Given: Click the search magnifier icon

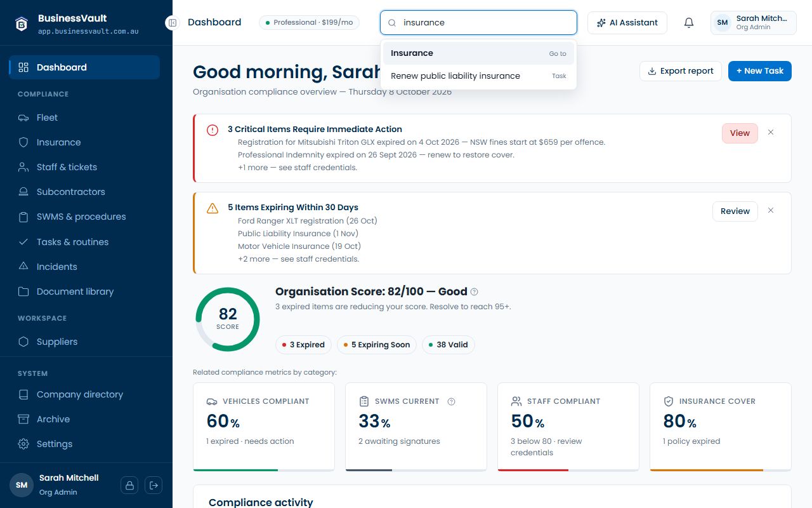Looking at the screenshot, I should click(392, 23).
